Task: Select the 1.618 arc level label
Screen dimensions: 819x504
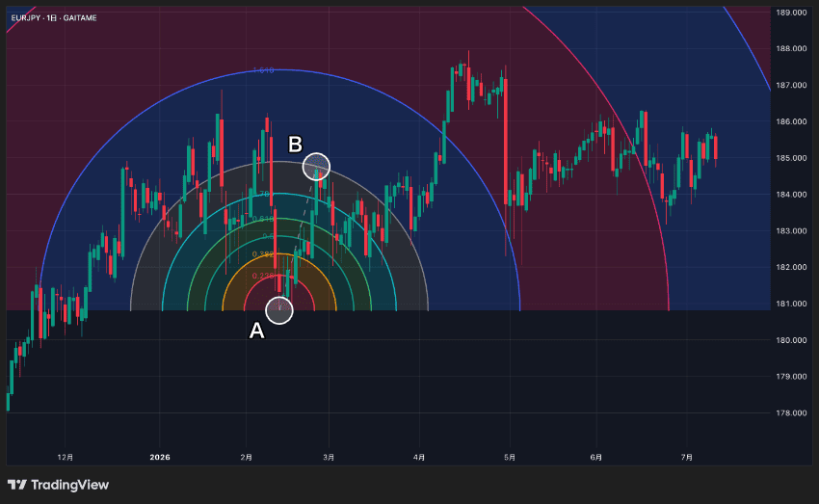Action: tap(263, 70)
